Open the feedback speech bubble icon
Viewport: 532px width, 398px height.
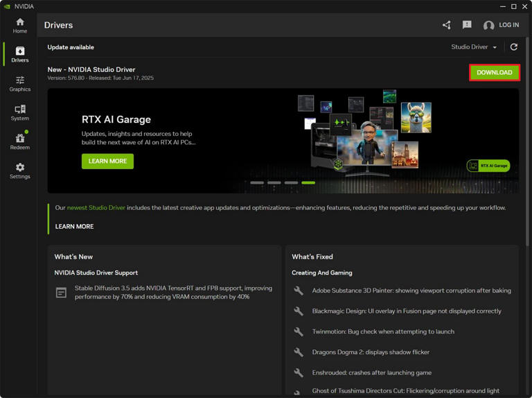[x=467, y=25]
